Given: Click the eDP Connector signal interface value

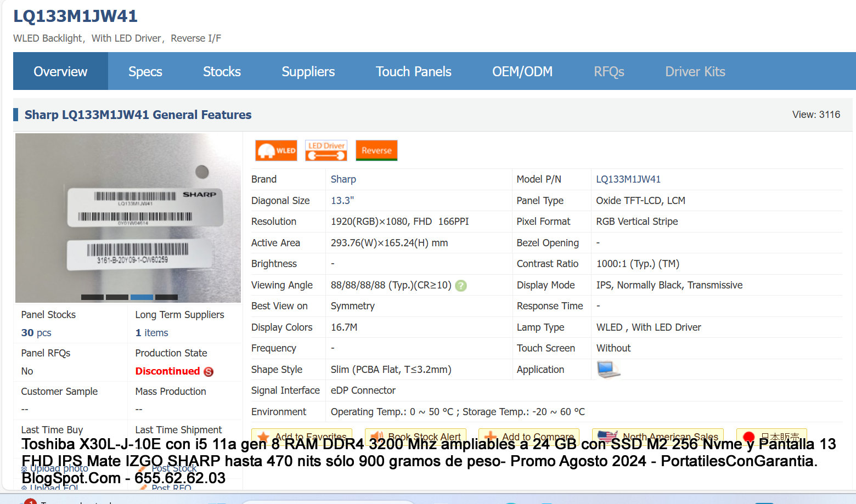Looking at the screenshot, I should 363,390.
